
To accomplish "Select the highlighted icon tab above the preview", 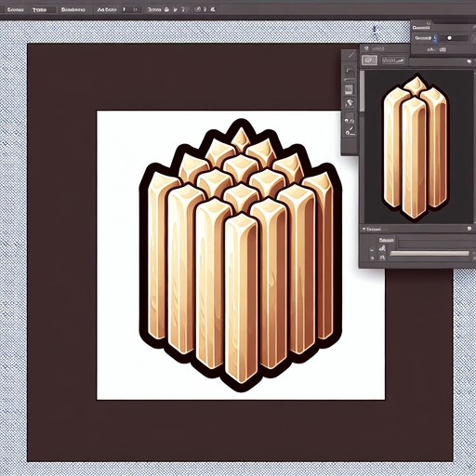I will tap(369, 60).
